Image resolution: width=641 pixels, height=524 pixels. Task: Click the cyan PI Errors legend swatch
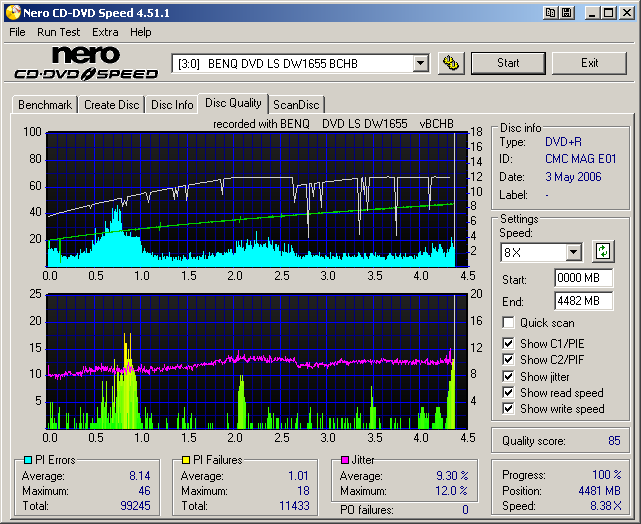click(x=28, y=460)
